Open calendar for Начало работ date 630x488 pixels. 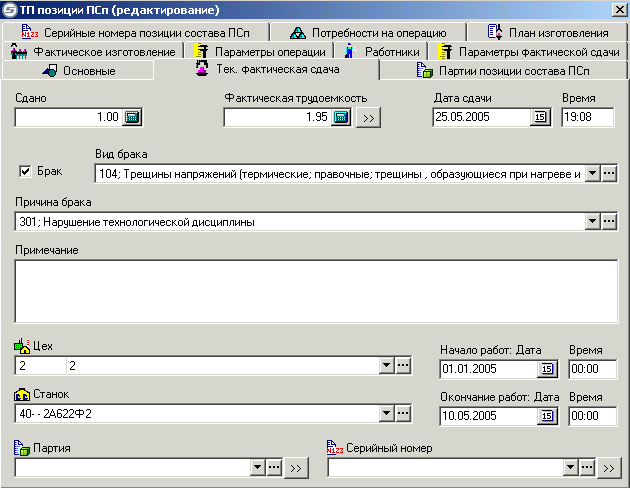[546, 369]
